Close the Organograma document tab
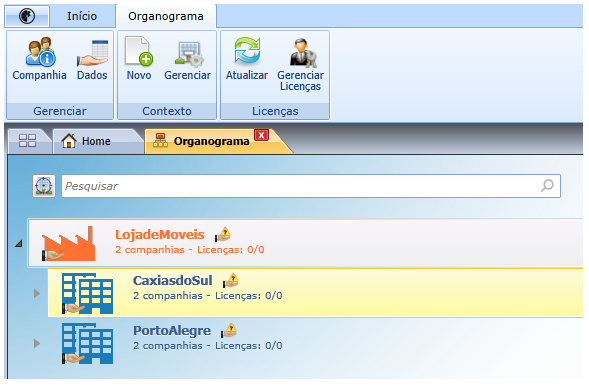The width and height of the screenshot is (589, 387). [261, 135]
